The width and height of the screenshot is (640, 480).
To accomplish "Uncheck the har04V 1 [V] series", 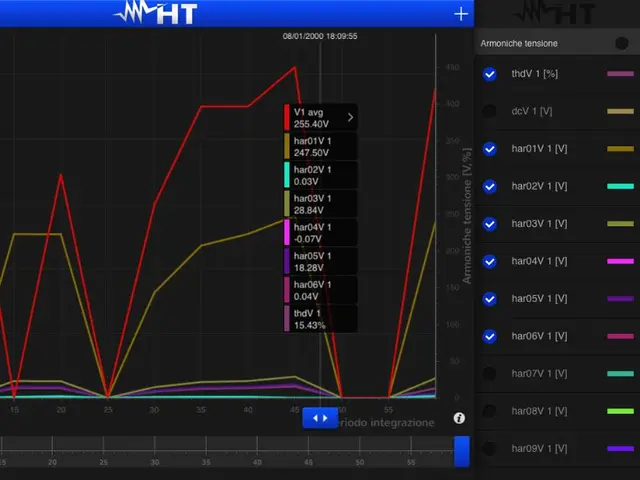I will pos(489,261).
